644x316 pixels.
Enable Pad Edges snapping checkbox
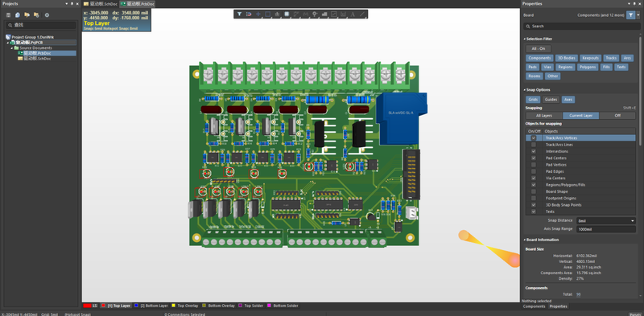click(534, 171)
